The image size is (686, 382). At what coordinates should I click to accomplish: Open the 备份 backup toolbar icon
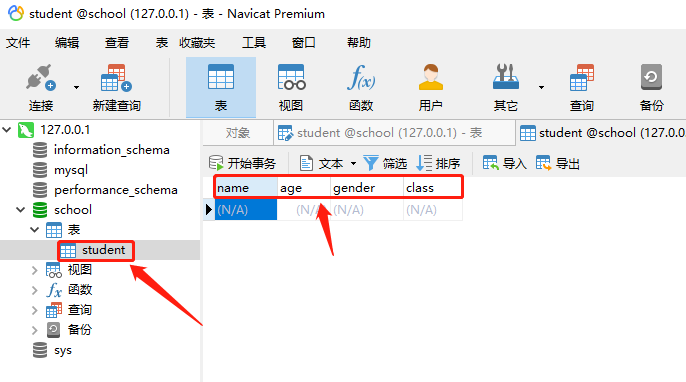[651, 88]
